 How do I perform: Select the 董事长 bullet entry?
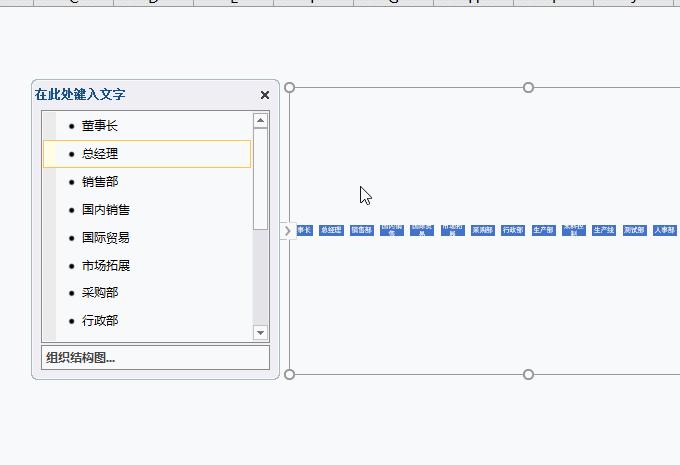(x=147, y=126)
